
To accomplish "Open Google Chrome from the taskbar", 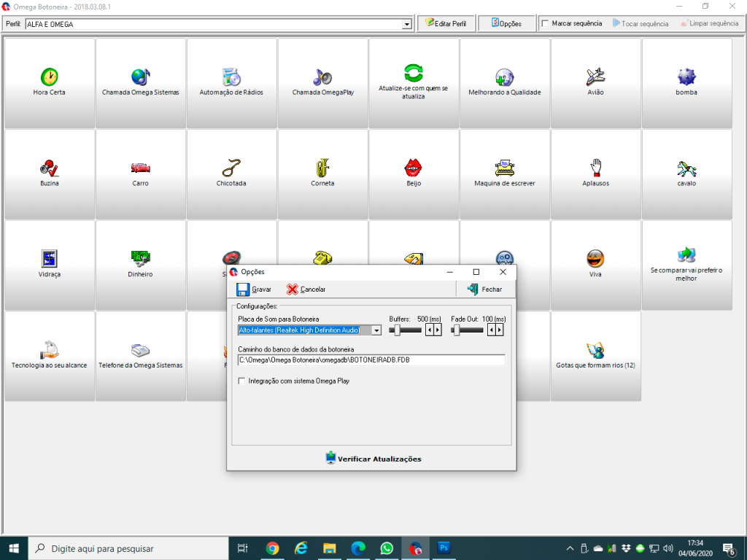I will [x=273, y=548].
